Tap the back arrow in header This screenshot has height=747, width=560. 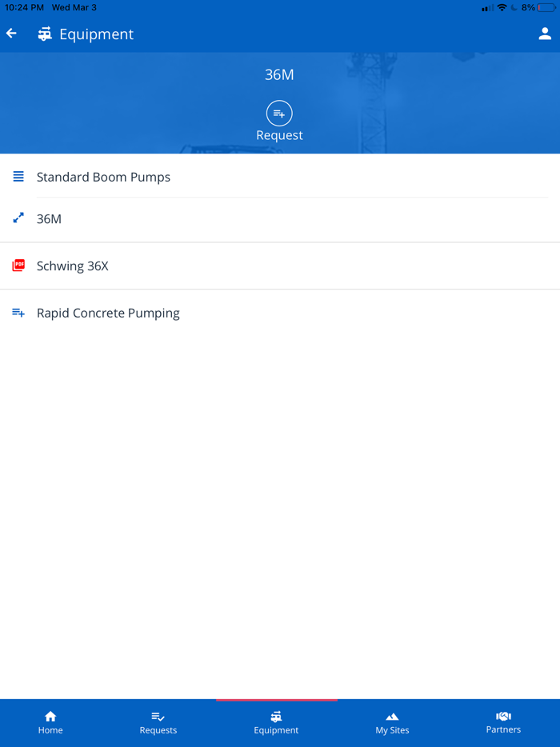pyautogui.click(x=11, y=34)
